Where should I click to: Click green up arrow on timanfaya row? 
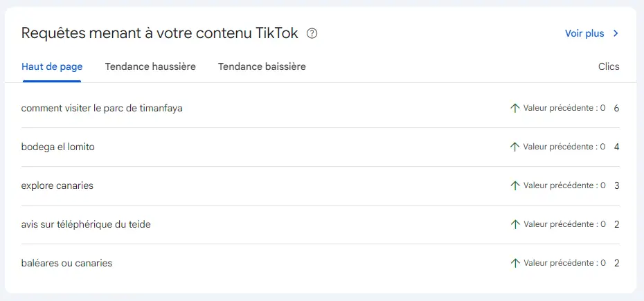(x=515, y=108)
